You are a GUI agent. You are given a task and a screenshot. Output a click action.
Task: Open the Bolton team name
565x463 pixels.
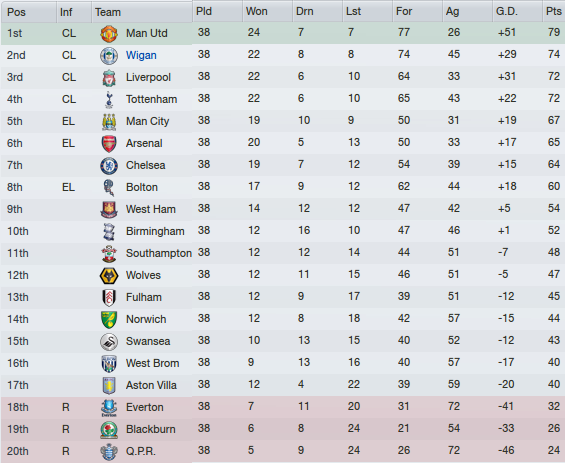142,187
